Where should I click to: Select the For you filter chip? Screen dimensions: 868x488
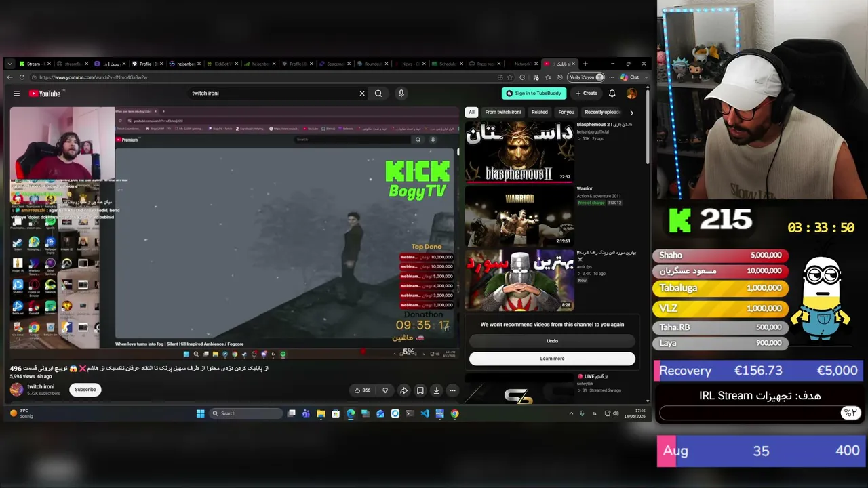click(566, 112)
